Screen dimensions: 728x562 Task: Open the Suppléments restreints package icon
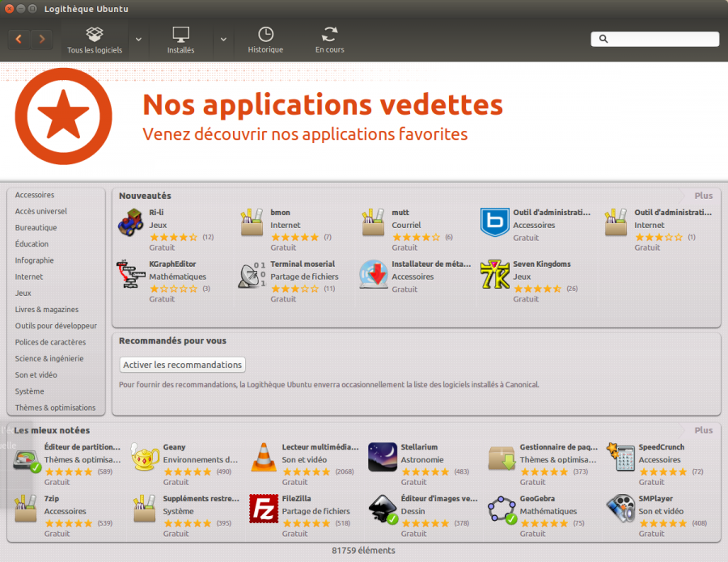(145, 509)
